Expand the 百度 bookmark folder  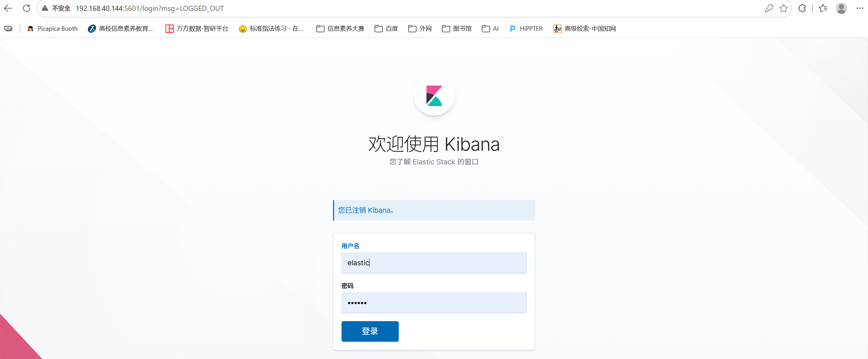386,29
